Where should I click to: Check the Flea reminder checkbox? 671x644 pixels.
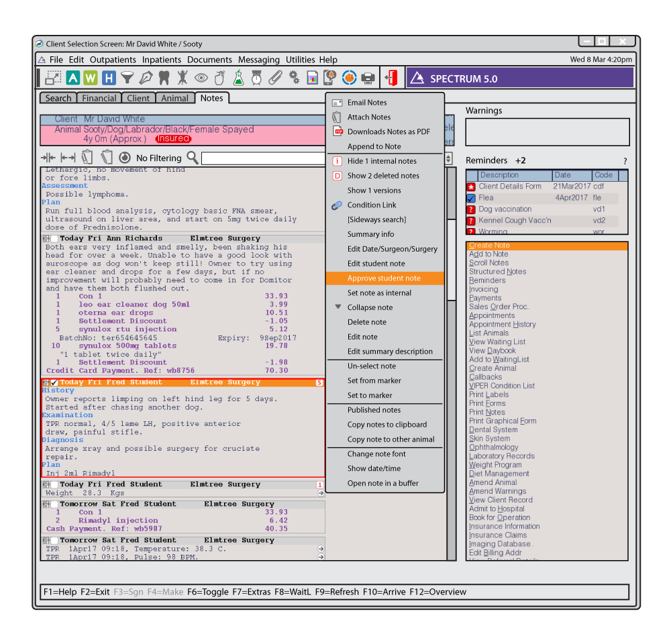[x=471, y=198]
